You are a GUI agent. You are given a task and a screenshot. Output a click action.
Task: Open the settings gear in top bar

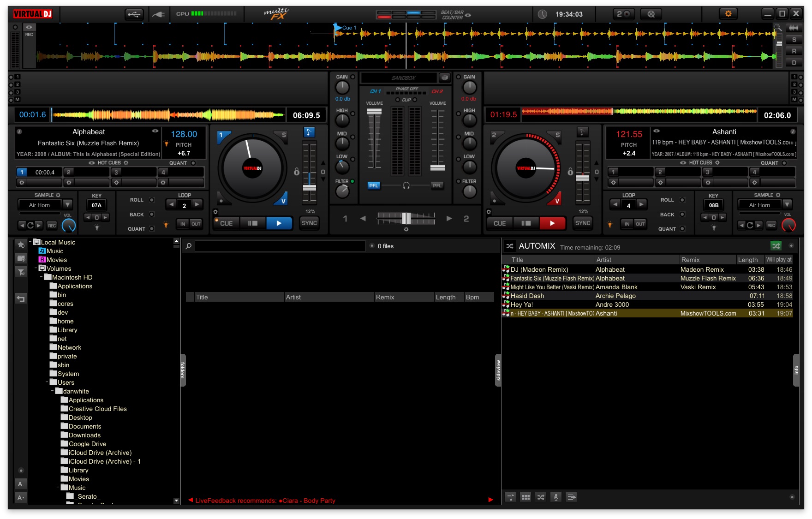[x=728, y=14]
